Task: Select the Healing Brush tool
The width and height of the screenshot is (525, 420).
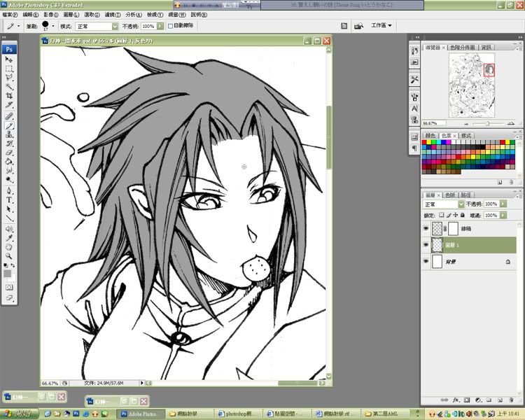Action: point(9,116)
